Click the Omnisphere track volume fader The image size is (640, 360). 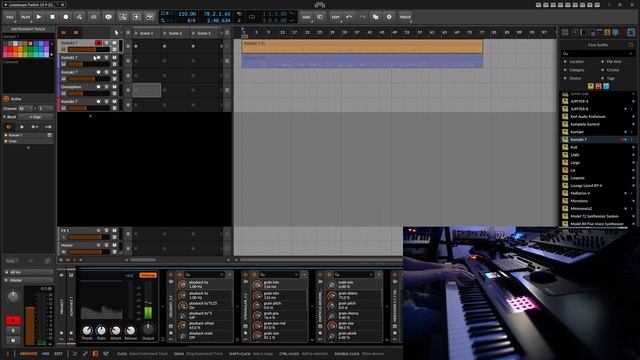click(89, 93)
